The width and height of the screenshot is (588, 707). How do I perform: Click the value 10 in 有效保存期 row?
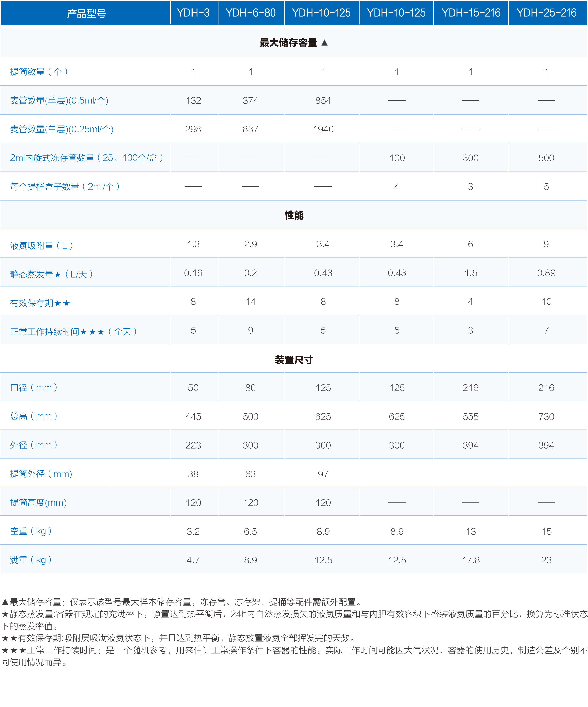[x=547, y=301]
